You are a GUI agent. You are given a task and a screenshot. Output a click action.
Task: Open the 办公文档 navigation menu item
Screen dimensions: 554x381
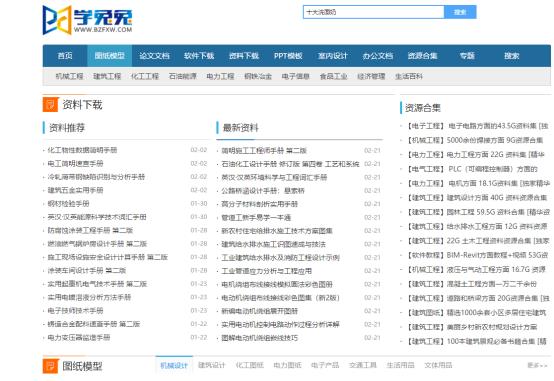coord(378,55)
